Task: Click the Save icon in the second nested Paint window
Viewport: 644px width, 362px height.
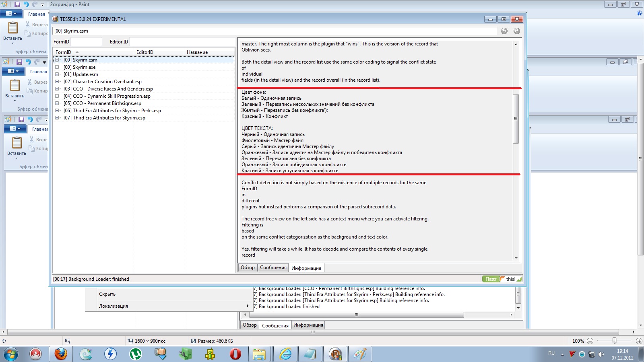Action: pos(19,62)
